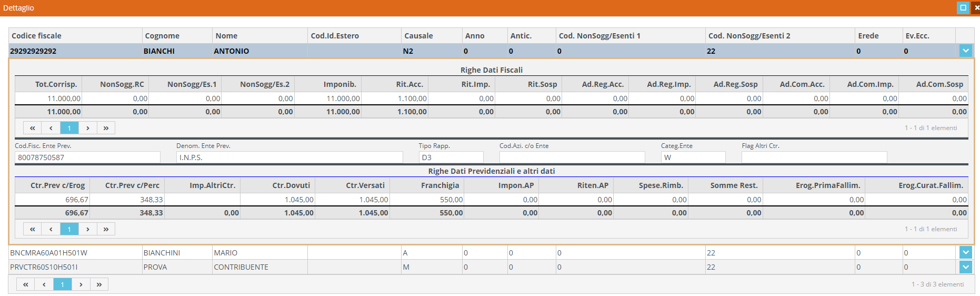Expand the BIANCHINI MARIO row details
Viewport: 980px width, 296px height.
pyautogui.click(x=965, y=253)
